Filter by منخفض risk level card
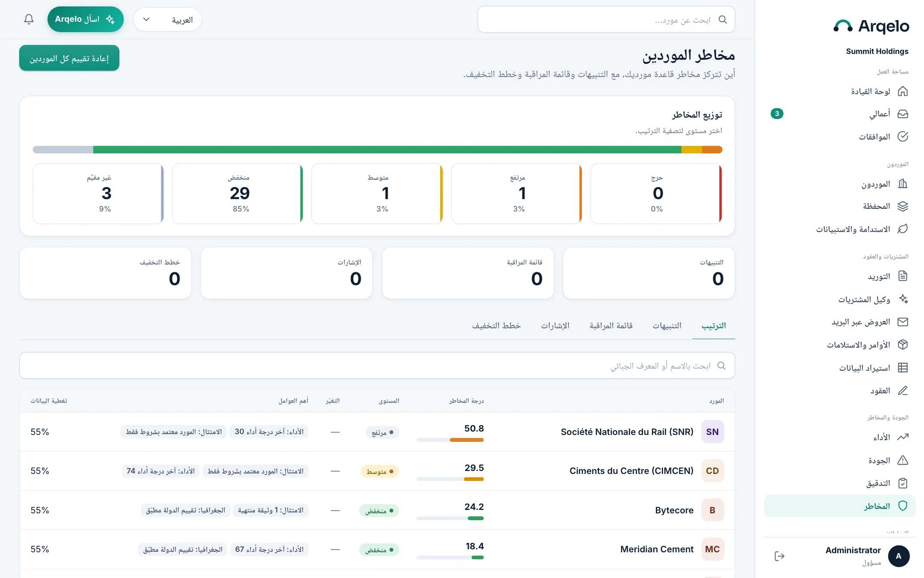 point(237,194)
